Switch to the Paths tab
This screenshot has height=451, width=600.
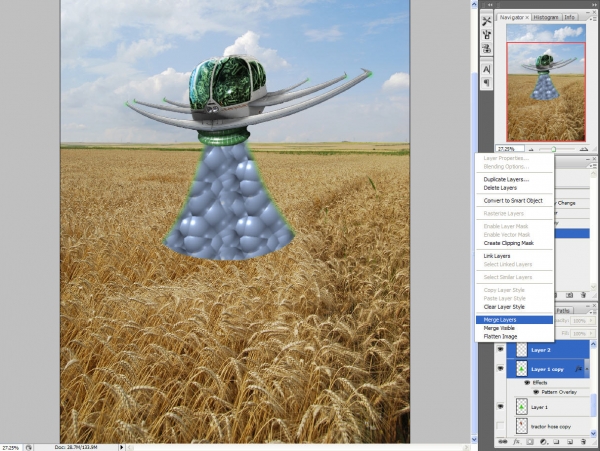563,311
